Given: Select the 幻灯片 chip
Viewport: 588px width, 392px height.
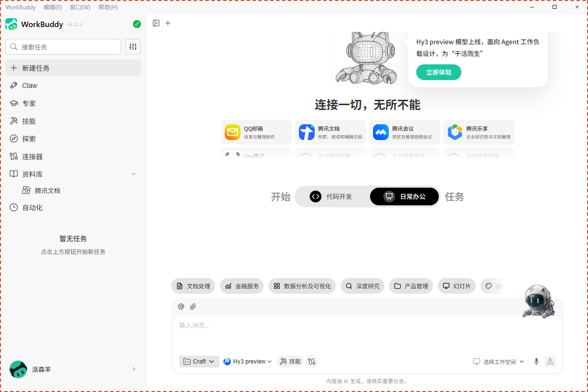Looking at the screenshot, I should point(457,286).
